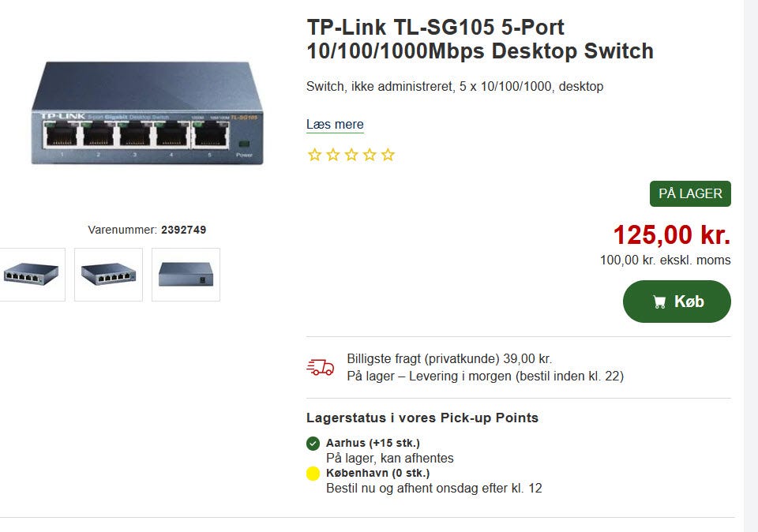Select the third rear-view switch thumbnail
The image size is (758, 532).
point(186,275)
